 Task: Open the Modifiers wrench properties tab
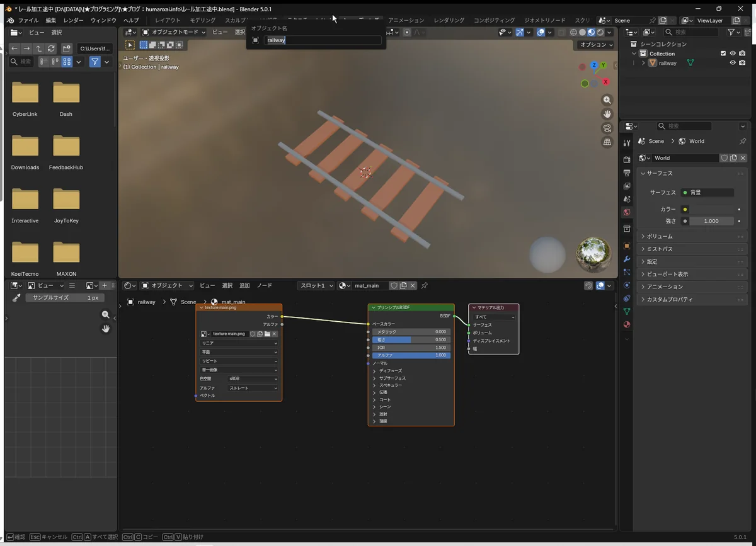pos(626,259)
